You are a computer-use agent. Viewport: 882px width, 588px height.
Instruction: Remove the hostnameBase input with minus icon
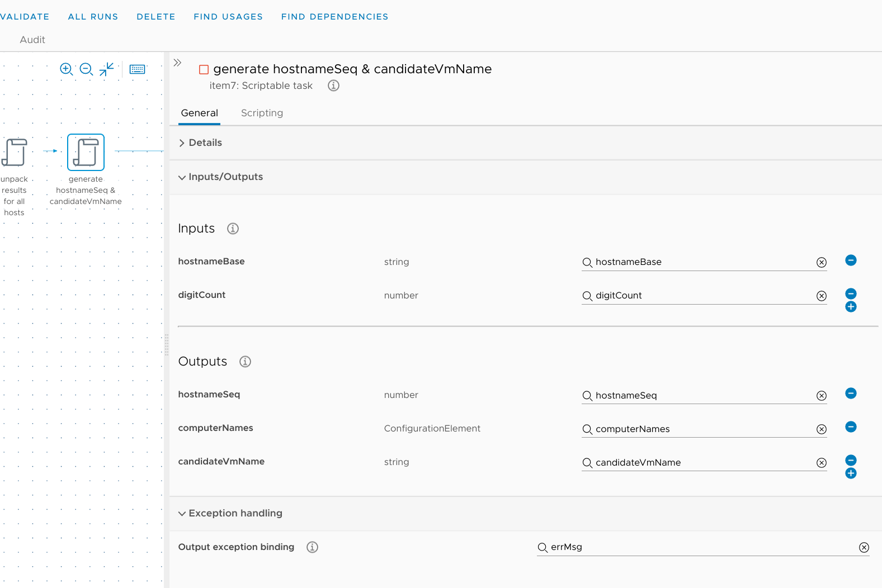851,260
